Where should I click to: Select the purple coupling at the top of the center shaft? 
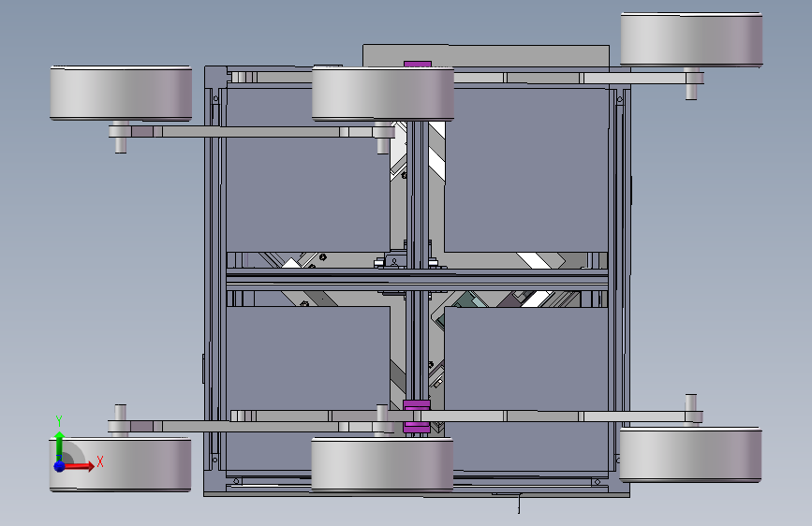[418, 65]
